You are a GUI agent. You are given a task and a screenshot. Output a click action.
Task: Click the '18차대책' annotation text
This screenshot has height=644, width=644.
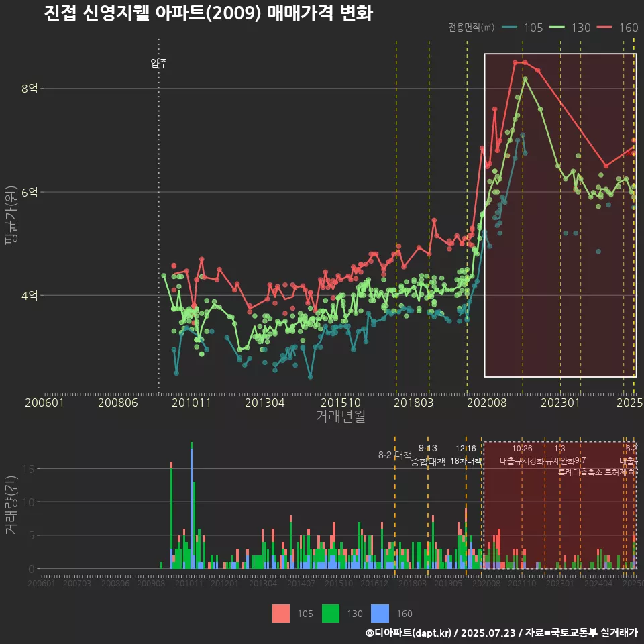click(466, 461)
